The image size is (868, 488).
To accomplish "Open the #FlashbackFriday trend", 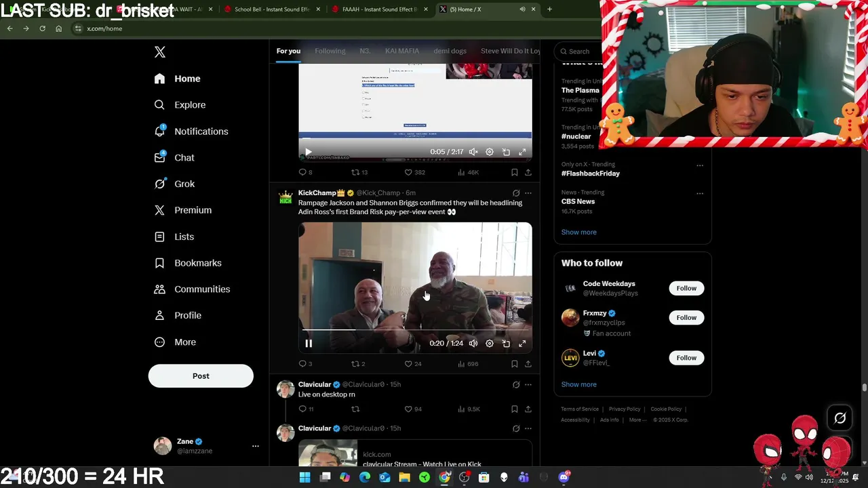I will coord(591,174).
